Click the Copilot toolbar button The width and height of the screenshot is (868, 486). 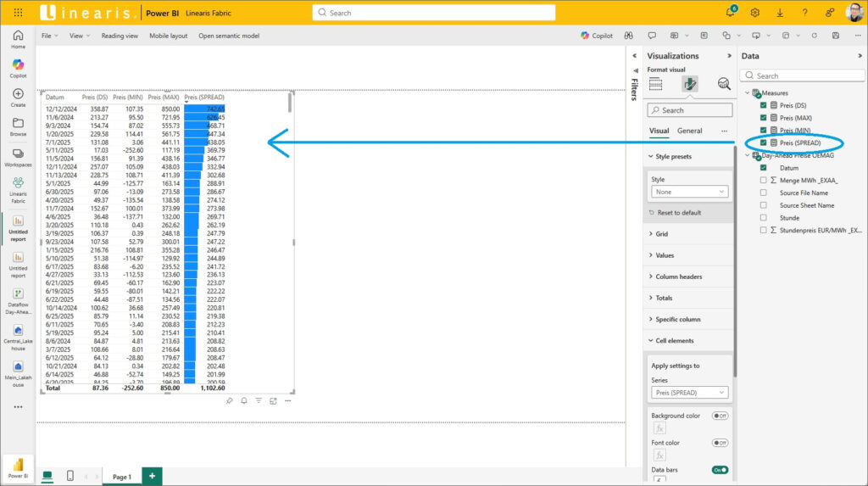click(597, 36)
